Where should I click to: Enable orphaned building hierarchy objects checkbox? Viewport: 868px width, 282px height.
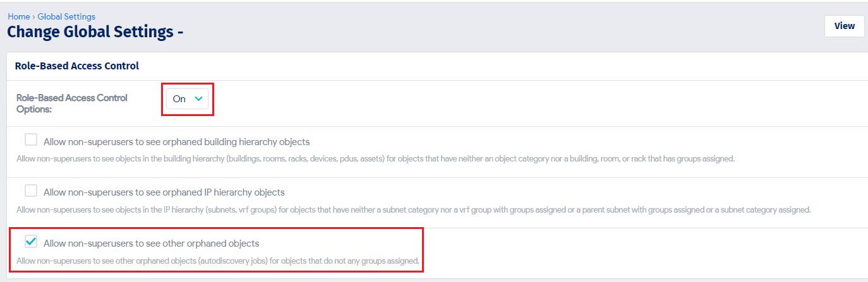click(x=30, y=139)
